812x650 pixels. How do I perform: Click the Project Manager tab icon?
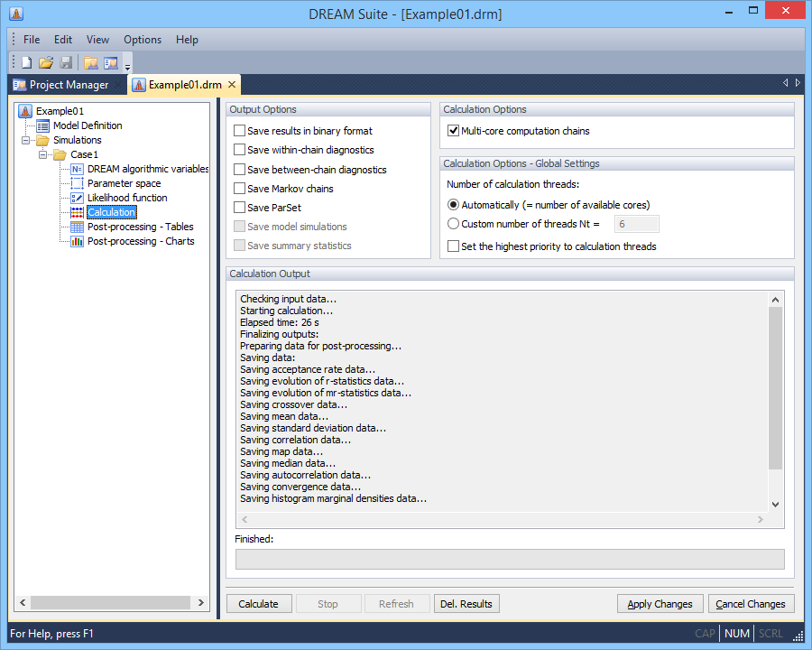pos(20,85)
